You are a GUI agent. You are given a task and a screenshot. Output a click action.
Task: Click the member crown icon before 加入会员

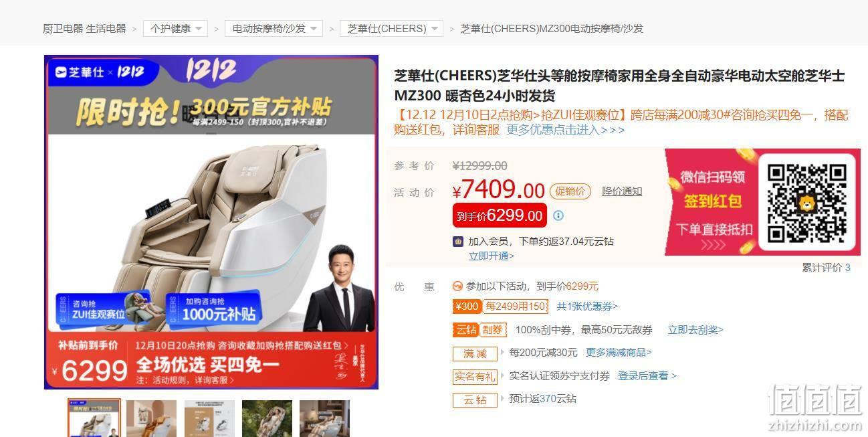click(458, 241)
